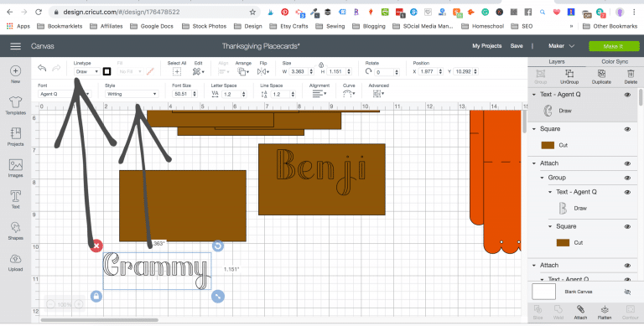Collapse the Group layer tree
644x326 pixels.
[543, 178]
